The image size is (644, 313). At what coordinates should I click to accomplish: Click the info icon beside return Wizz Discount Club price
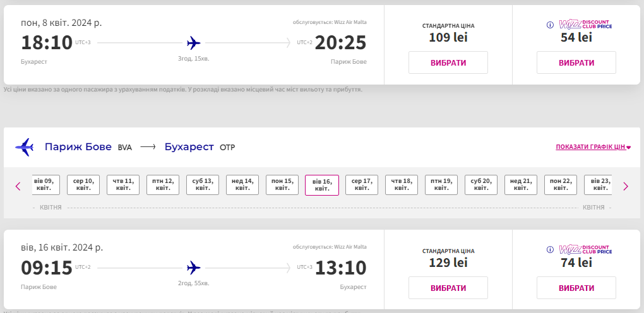550,250
